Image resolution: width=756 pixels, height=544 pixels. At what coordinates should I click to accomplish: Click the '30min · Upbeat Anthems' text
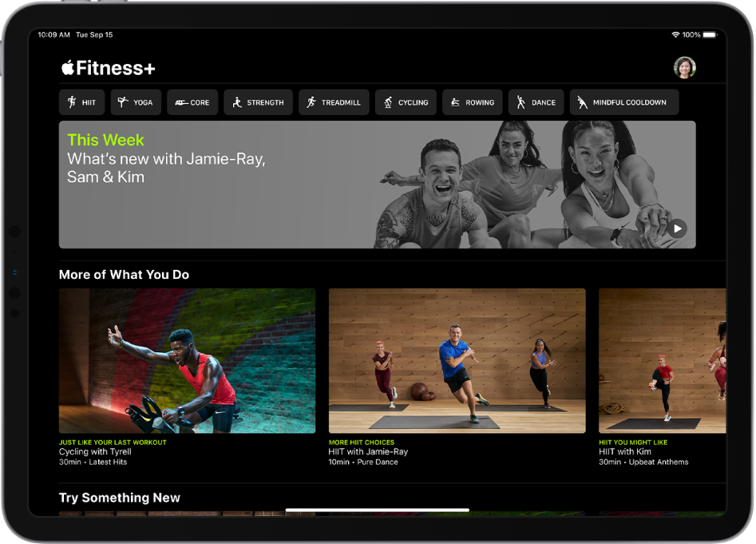click(643, 462)
